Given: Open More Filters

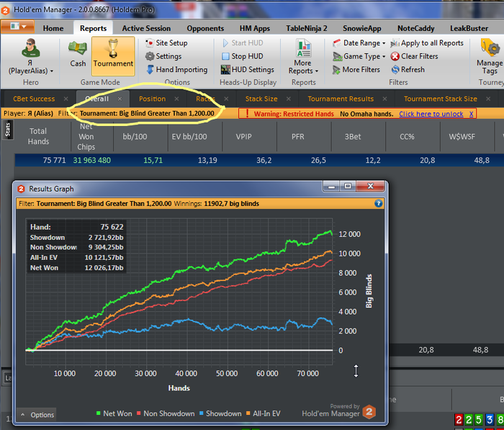Looking at the screenshot, I should click(356, 69).
